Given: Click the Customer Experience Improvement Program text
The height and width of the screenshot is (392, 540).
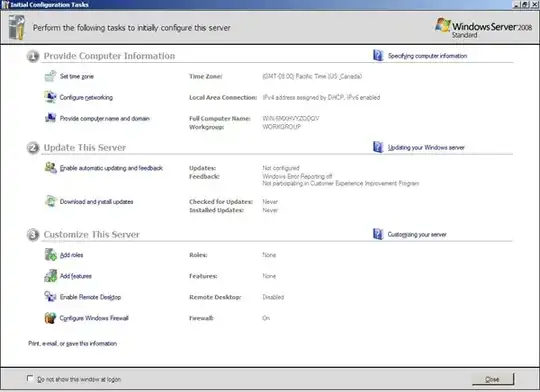Looking at the screenshot, I should [x=341, y=183].
